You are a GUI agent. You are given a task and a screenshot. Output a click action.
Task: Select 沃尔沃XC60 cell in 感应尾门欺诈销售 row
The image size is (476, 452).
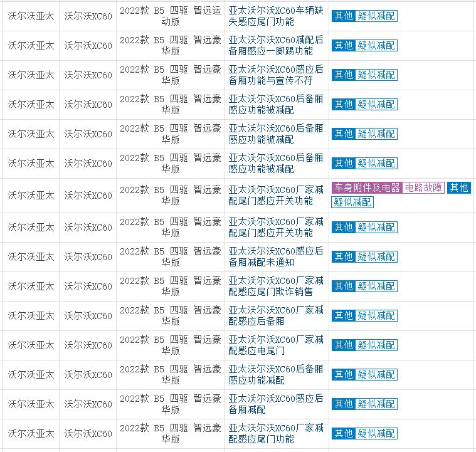(88, 286)
